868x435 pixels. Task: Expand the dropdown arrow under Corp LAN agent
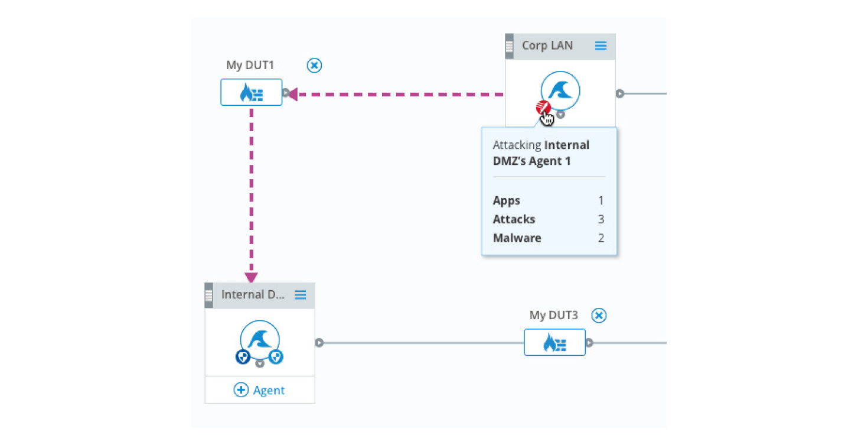pyautogui.click(x=561, y=115)
